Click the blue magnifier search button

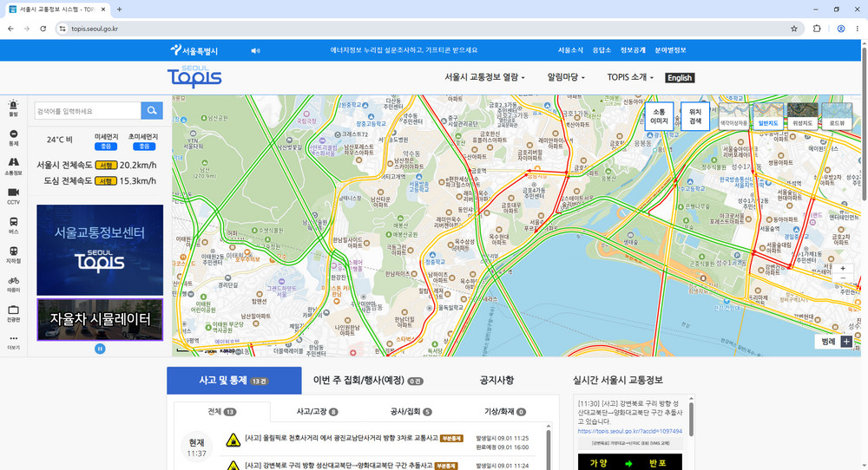pos(152,111)
